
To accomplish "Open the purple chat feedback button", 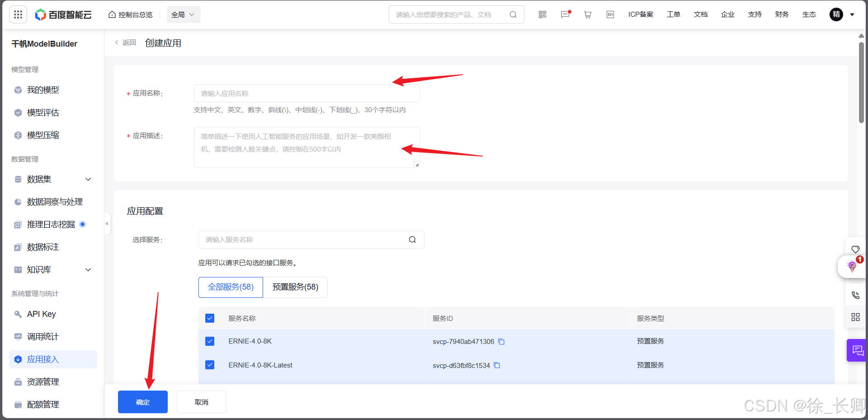I will click(857, 350).
